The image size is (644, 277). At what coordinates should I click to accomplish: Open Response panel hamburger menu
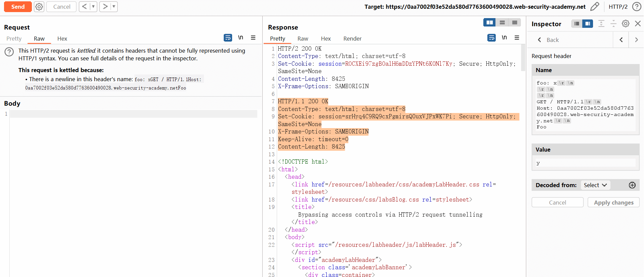click(517, 38)
